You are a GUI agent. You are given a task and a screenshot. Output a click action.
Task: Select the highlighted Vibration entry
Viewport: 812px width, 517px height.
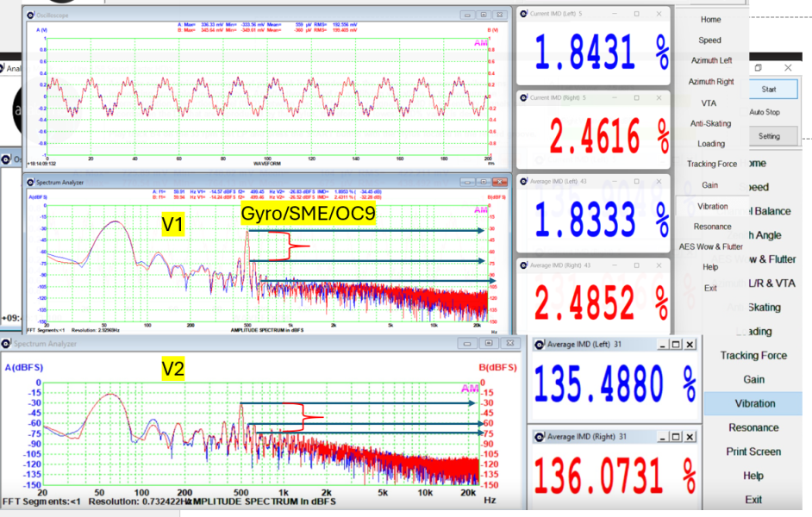[x=754, y=403]
